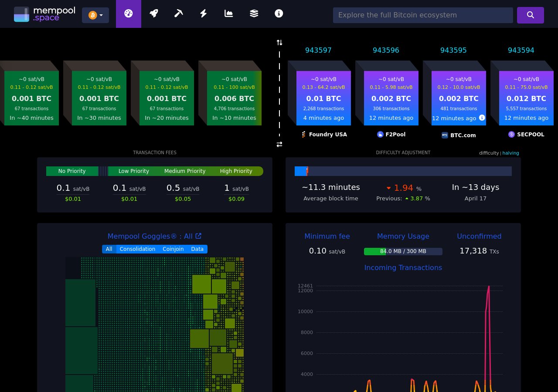
Task: Click the Foundry USA pool name
Action: 328,135
